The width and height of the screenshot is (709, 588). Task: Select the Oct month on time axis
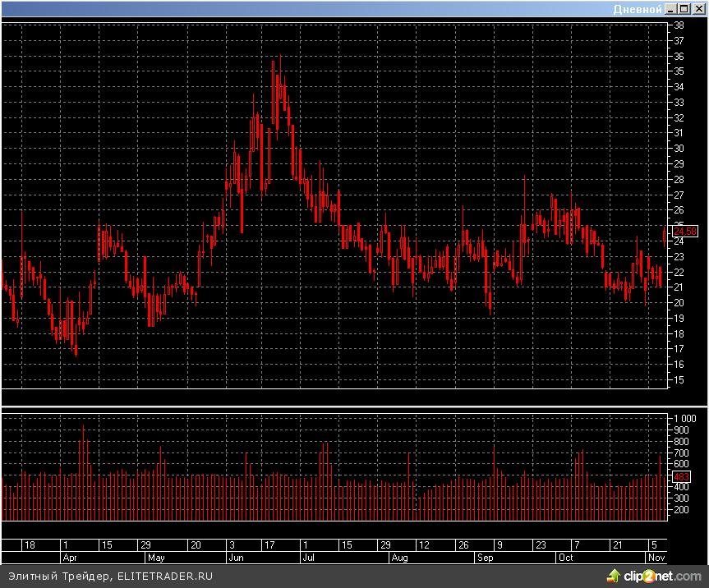tap(565, 557)
